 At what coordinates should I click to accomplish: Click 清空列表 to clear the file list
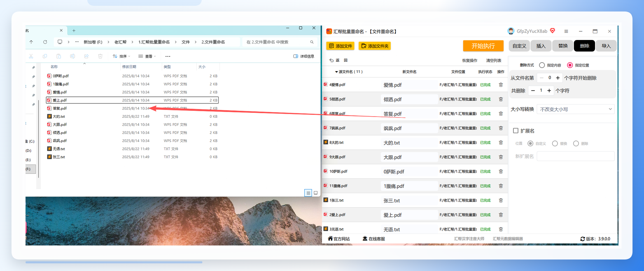click(x=494, y=61)
